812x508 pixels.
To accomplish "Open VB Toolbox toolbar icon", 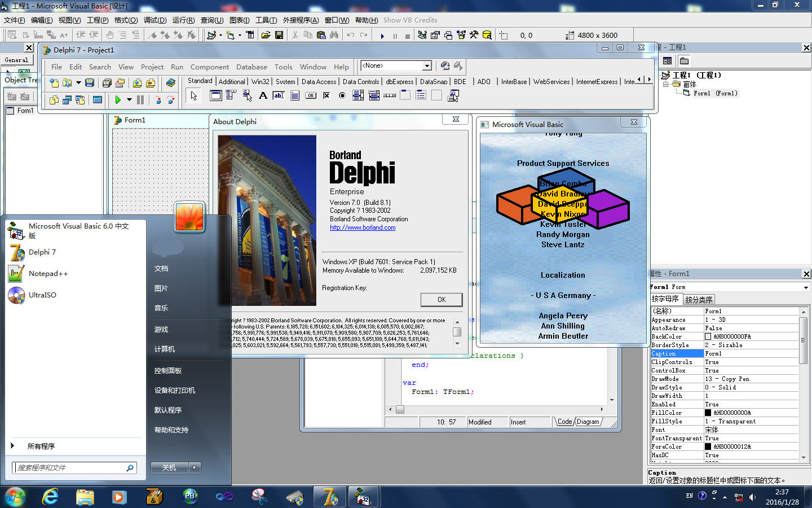I will [474, 35].
